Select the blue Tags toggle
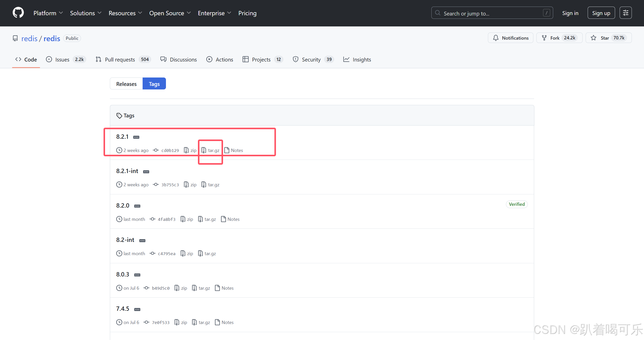The image size is (644, 340). click(154, 84)
